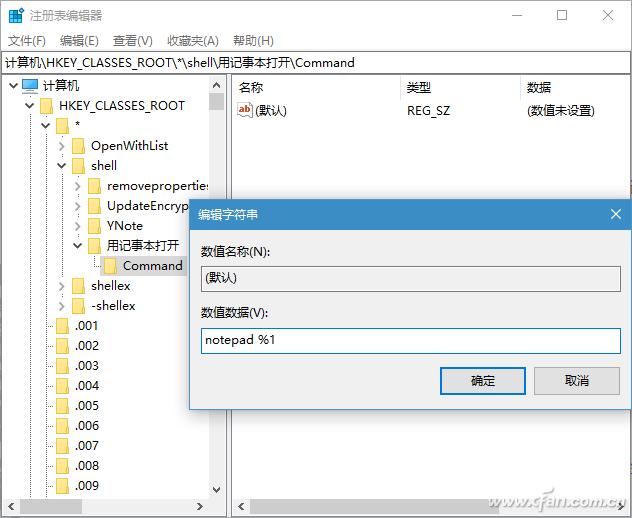
Task: Select the HKEY_CLASSES_ROOT folder icon
Action: click(x=46, y=106)
